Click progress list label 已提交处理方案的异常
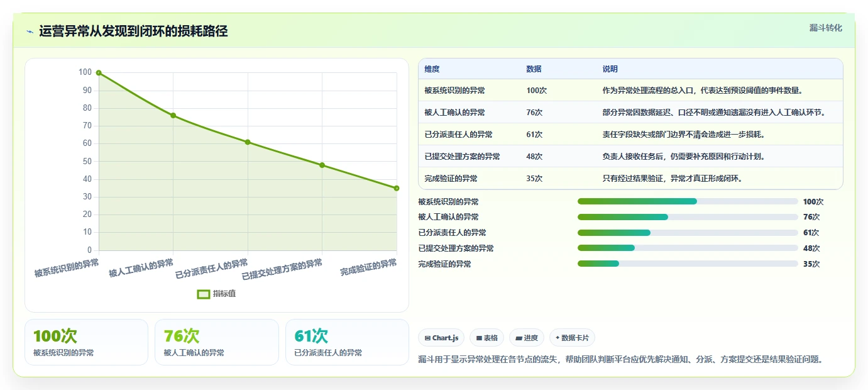Screen dimensions: 868x390 click(x=456, y=248)
